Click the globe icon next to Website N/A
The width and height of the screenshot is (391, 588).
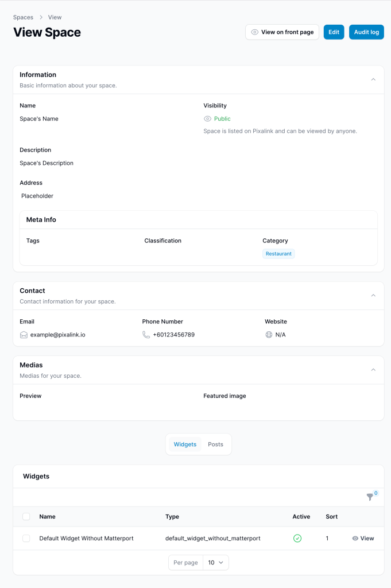(x=269, y=335)
